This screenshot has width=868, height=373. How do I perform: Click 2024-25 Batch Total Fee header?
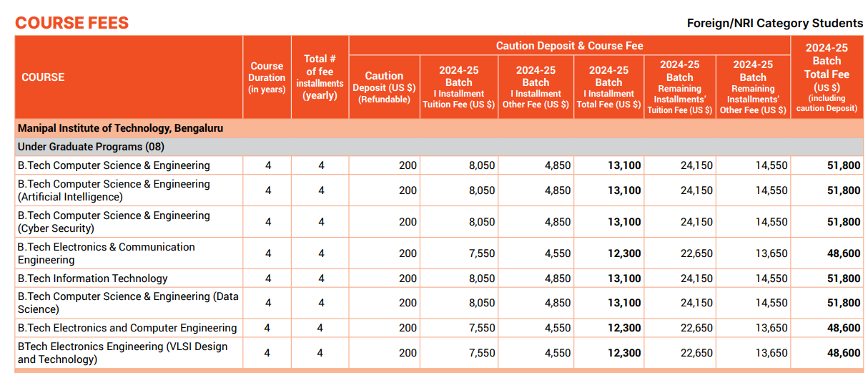point(827,77)
